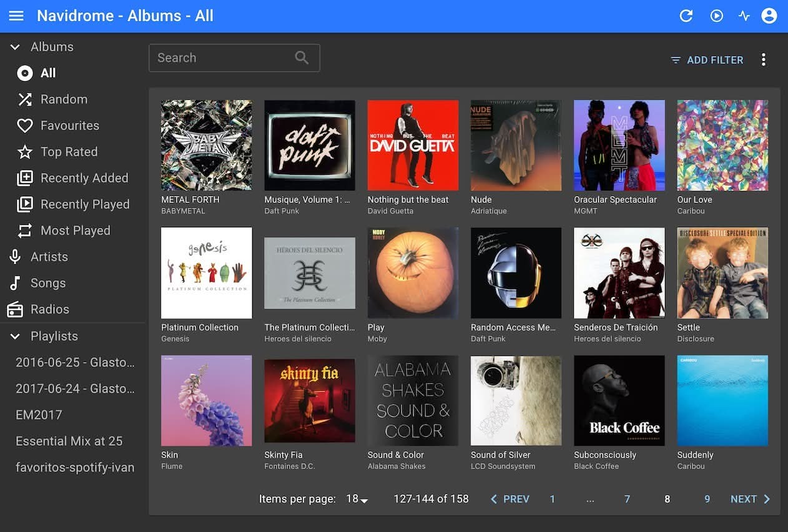Click the Suddenly album title text
Viewport: 788px width, 532px height.
(x=695, y=455)
